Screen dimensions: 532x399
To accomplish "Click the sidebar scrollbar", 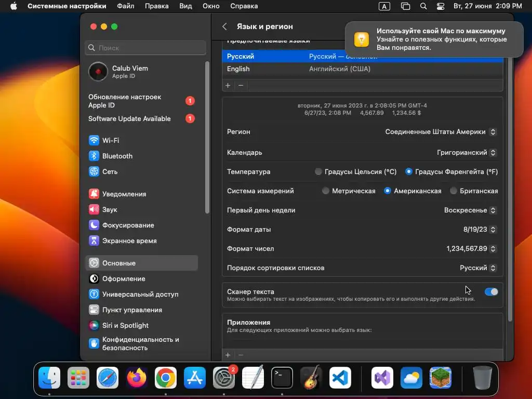I will coord(207,137).
